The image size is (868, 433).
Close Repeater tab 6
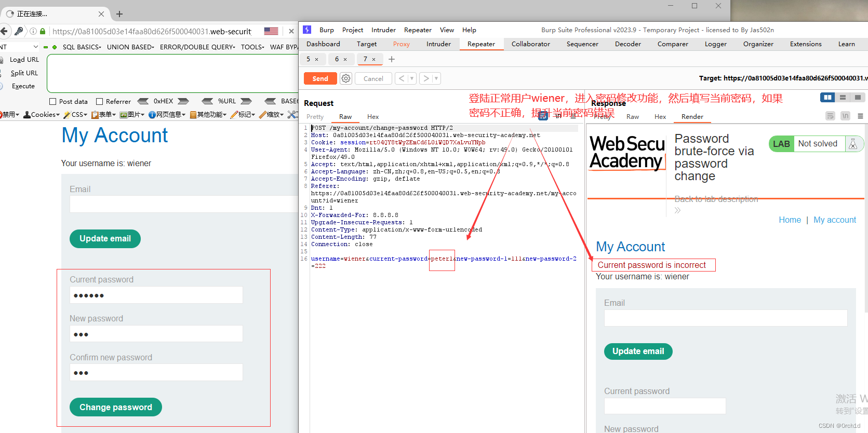tap(345, 59)
